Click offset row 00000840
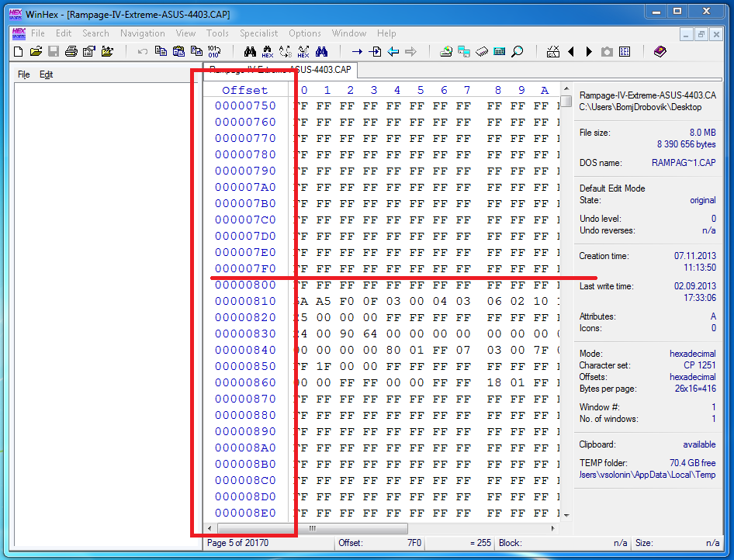 click(245, 350)
